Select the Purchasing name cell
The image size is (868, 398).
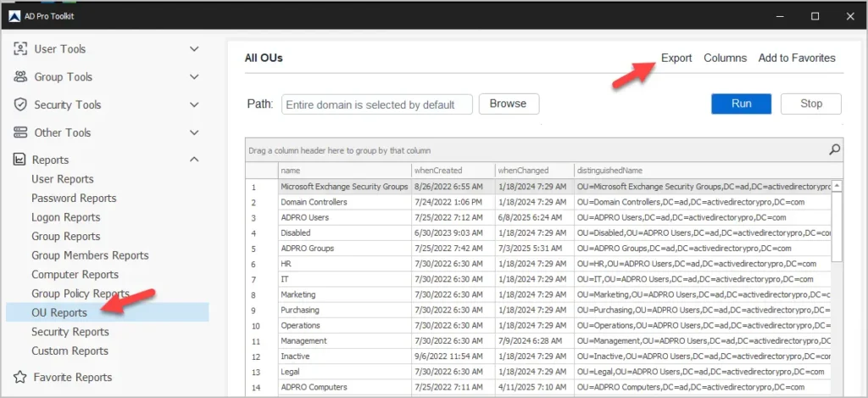point(345,310)
